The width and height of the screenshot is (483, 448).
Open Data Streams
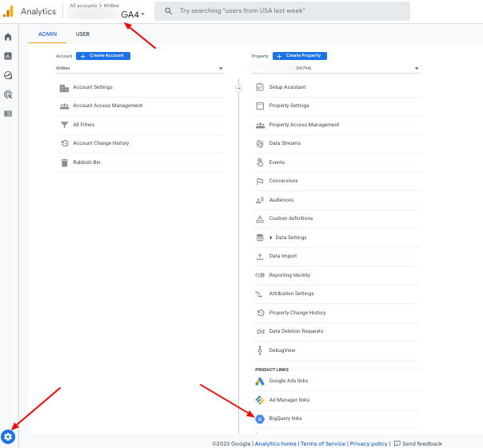click(285, 143)
